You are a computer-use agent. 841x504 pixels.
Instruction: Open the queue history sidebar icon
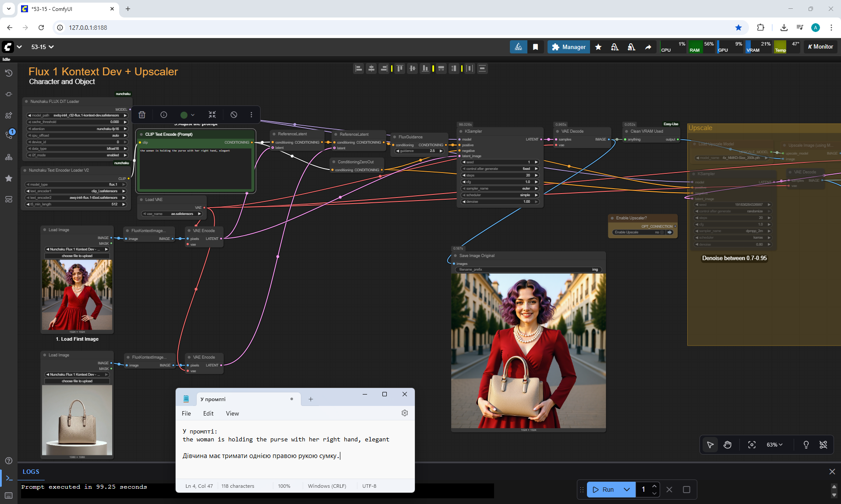9,73
